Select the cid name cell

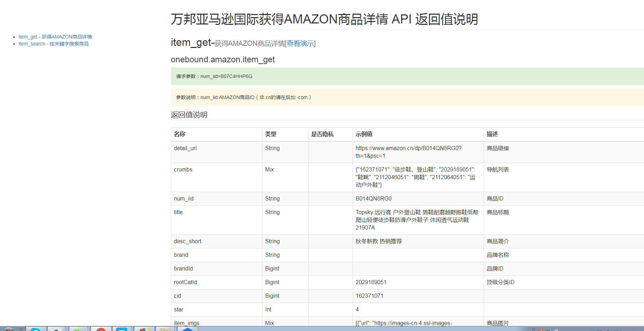point(216,296)
